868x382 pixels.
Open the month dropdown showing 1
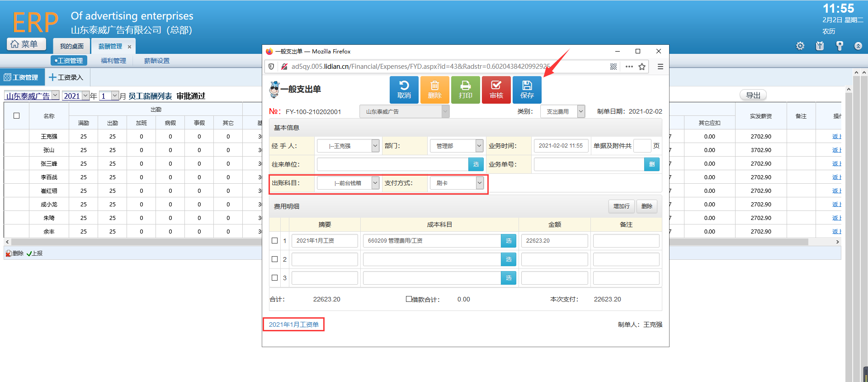point(109,96)
